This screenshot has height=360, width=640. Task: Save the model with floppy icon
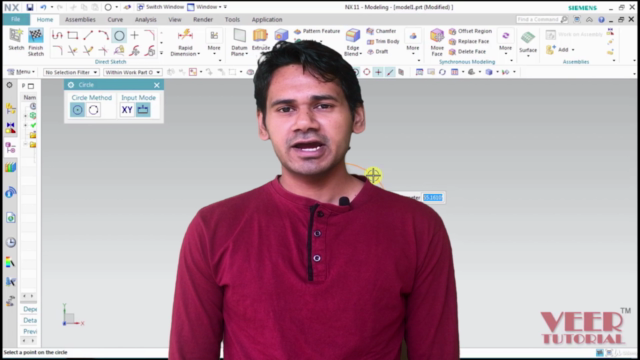(30, 7)
